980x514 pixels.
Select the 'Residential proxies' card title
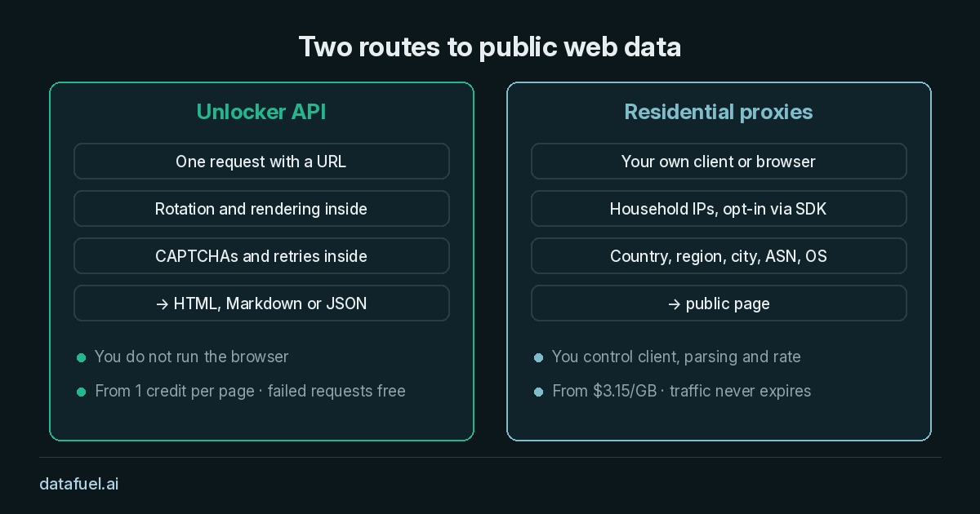pyautogui.click(x=719, y=112)
